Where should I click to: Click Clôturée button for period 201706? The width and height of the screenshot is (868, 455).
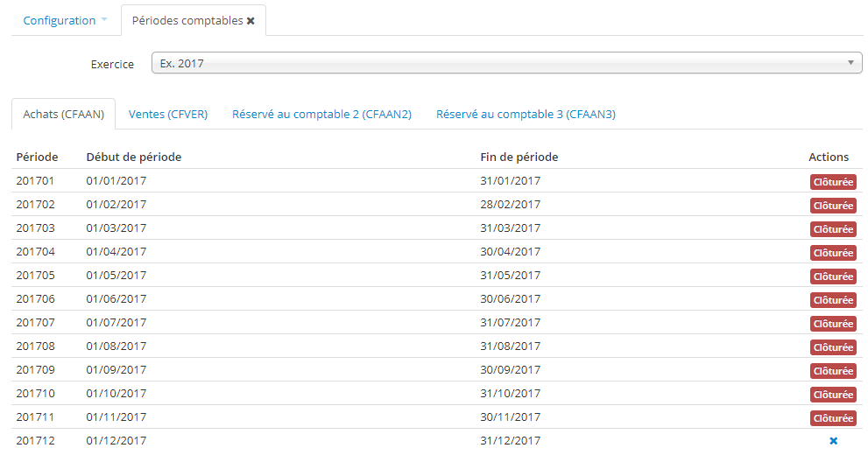833,299
